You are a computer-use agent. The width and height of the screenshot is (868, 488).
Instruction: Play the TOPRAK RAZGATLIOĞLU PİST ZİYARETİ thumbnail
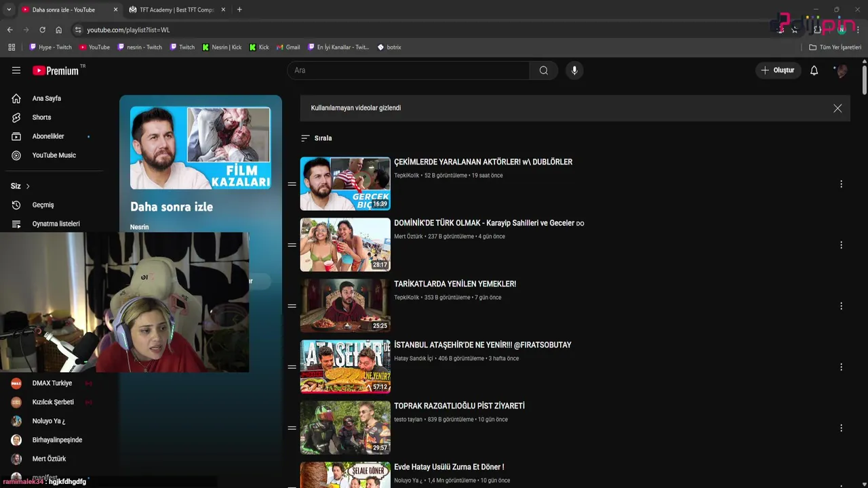(x=345, y=428)
